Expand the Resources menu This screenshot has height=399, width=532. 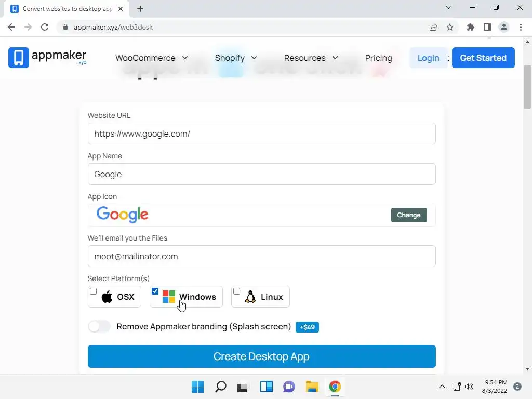(x=311, y=58)
